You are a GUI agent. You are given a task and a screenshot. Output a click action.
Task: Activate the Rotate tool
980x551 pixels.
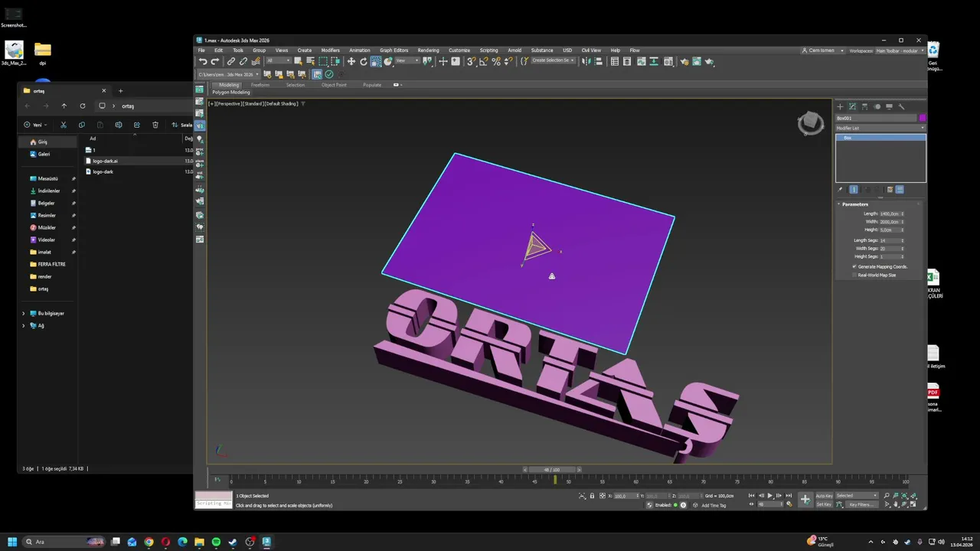coord(364,61)
